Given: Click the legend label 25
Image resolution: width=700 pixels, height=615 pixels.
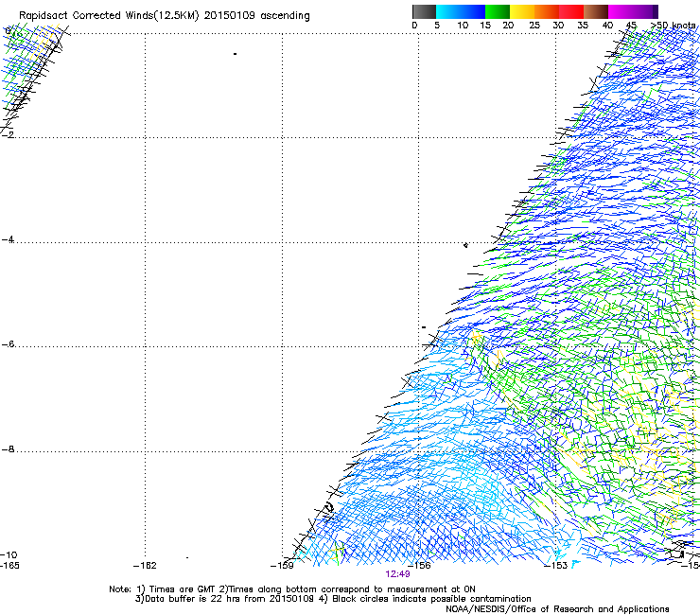Looking at the screenshot, I should 534,26.
